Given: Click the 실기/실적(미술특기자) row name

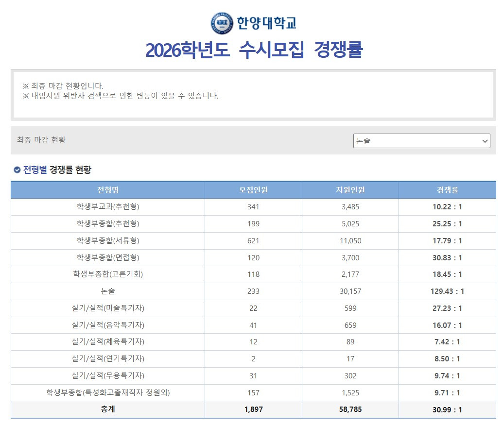Looking at the screenshot, I should (108, 308).
